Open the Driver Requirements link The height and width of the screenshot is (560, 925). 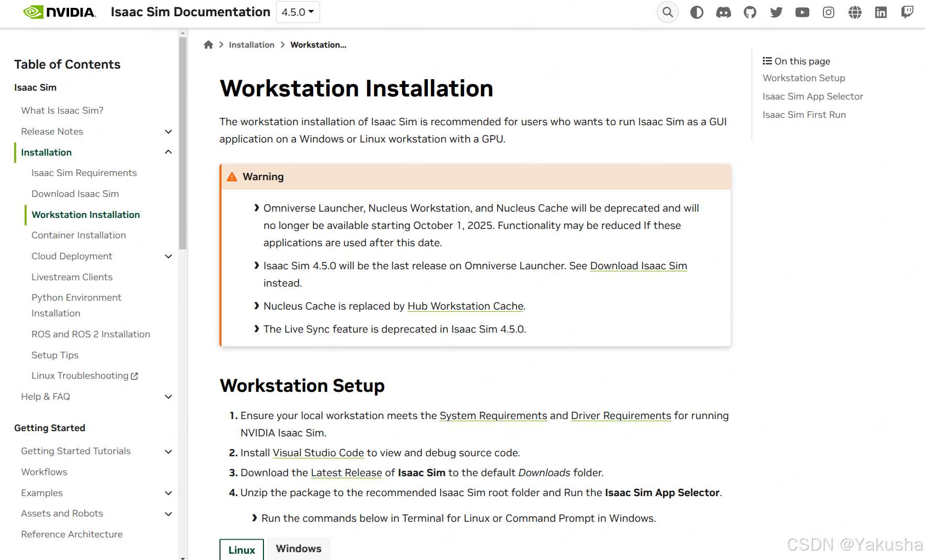pos(621,415)
